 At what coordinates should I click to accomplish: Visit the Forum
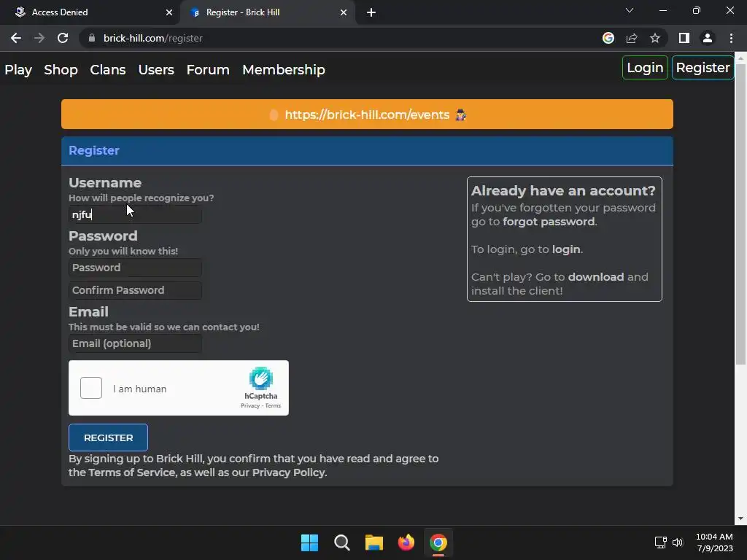pyautogui.click(x=208, y=69)
